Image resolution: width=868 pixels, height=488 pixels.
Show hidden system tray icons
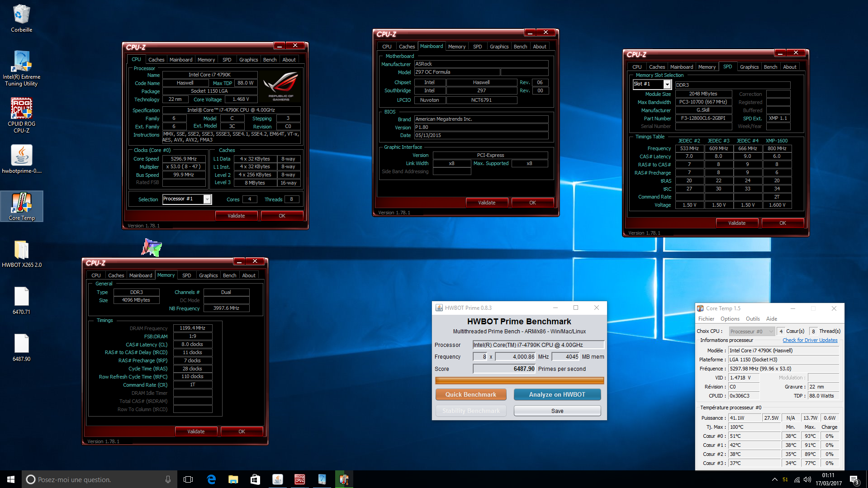774,479
